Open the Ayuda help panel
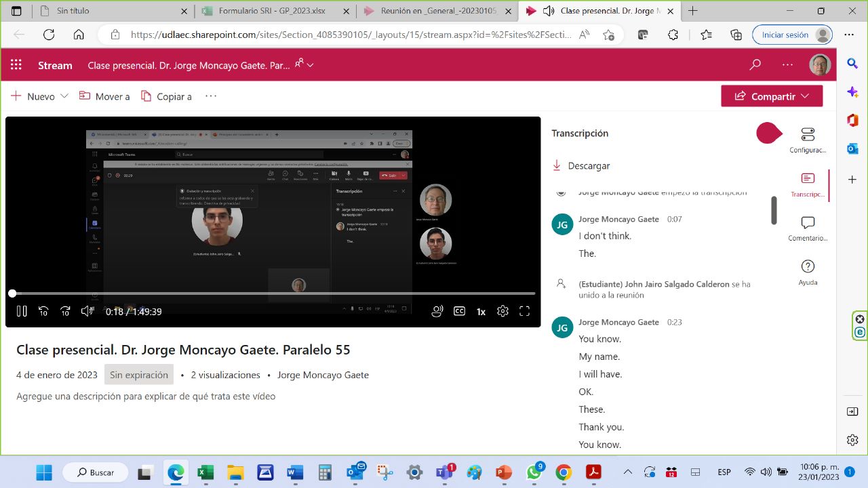Image resolution: width=868 pixels, height=488 pixels. 808,272
